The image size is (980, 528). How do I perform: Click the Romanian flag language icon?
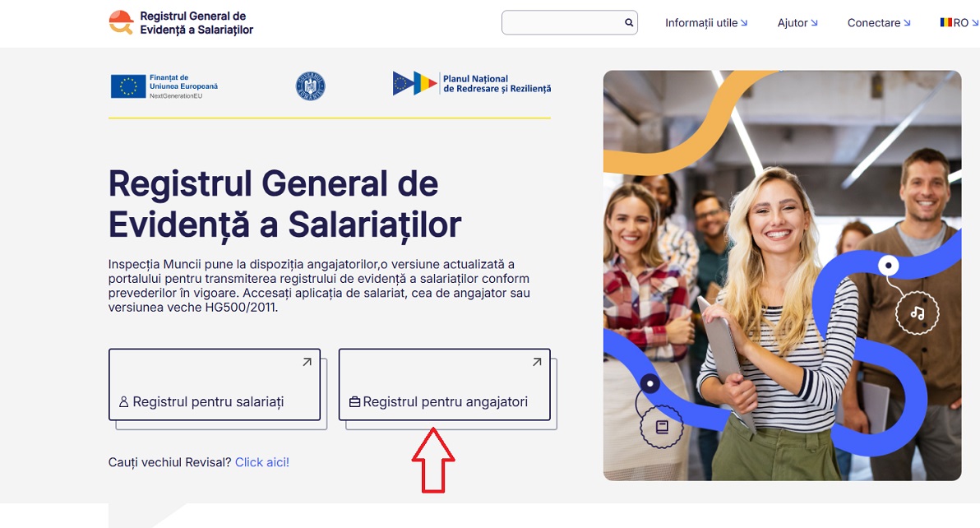pos(946,22)
